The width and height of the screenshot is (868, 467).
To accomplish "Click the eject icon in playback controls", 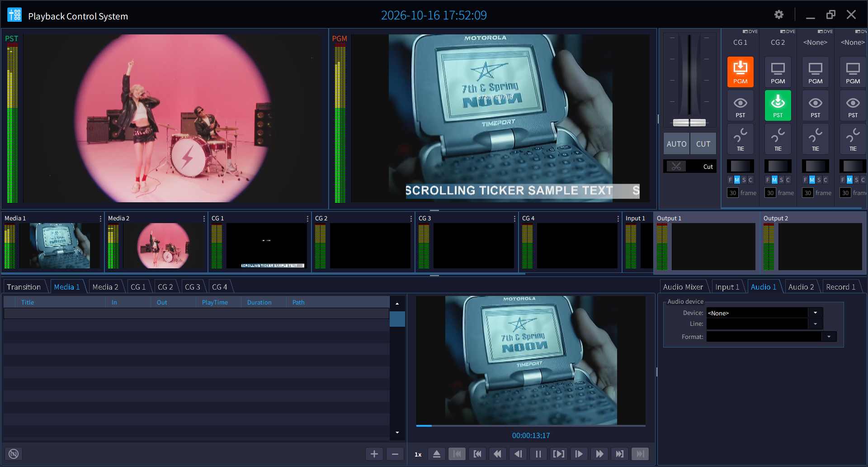I will (x=437, y=454).
